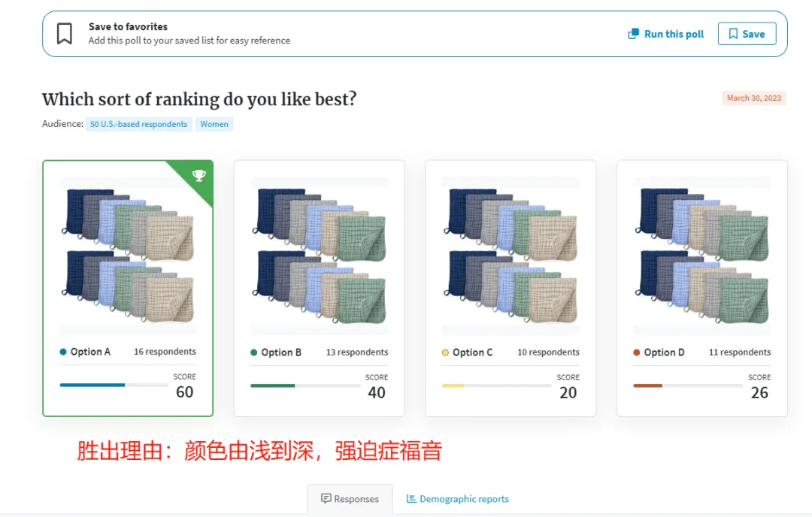Select the 50 U.S.-based respondents tag

click(139, 124)
